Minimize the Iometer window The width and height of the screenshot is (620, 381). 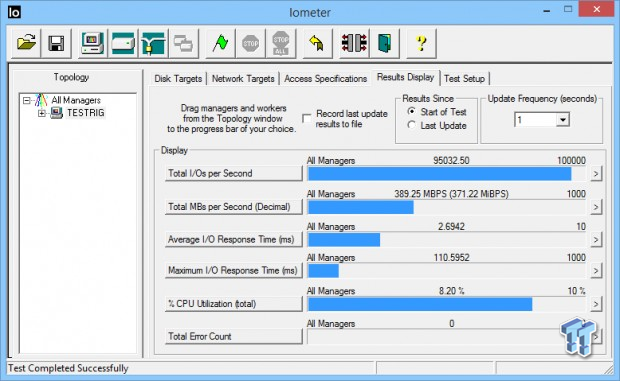(547, 10)
